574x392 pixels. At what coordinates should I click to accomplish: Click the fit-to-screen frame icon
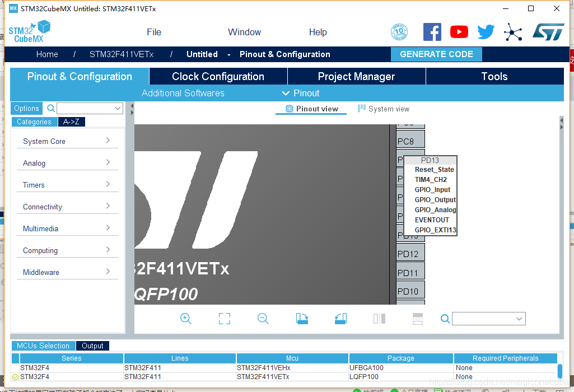[225, 319]
